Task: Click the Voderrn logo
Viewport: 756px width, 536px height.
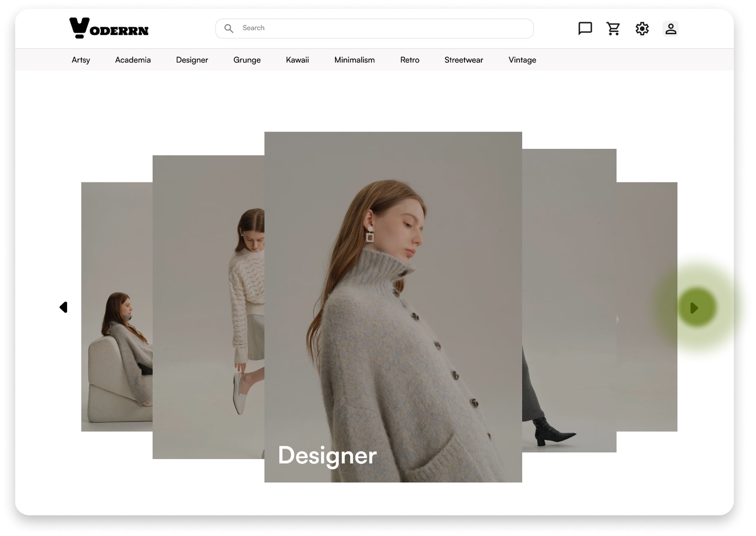Action: pos(109,28)
